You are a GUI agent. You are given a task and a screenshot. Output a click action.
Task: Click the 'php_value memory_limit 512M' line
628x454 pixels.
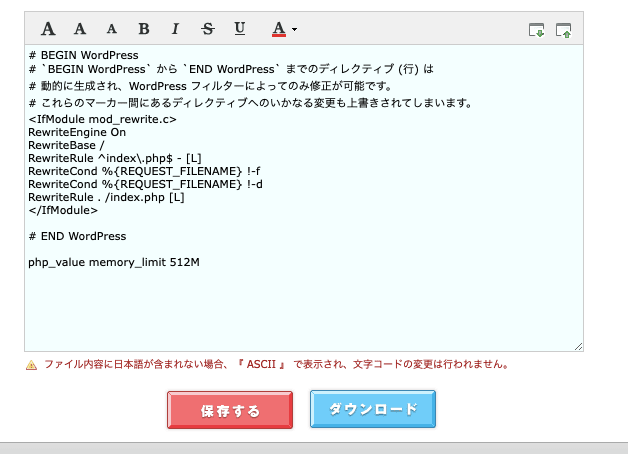click(x=114, y=263)
